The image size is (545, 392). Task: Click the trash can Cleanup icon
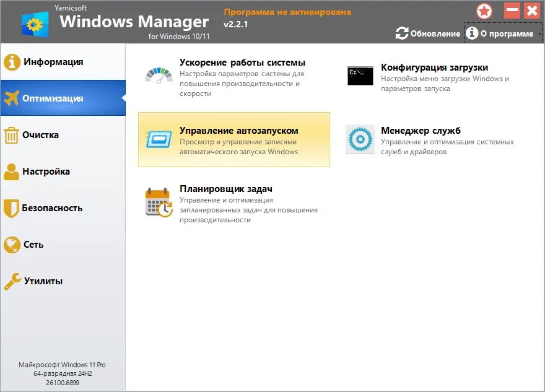click(11, 135)
